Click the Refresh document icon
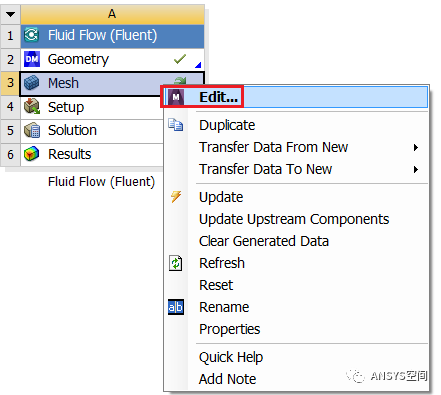The width and height of the screenshot is (441, 395). pyautogui.click(x=176, y=263)
